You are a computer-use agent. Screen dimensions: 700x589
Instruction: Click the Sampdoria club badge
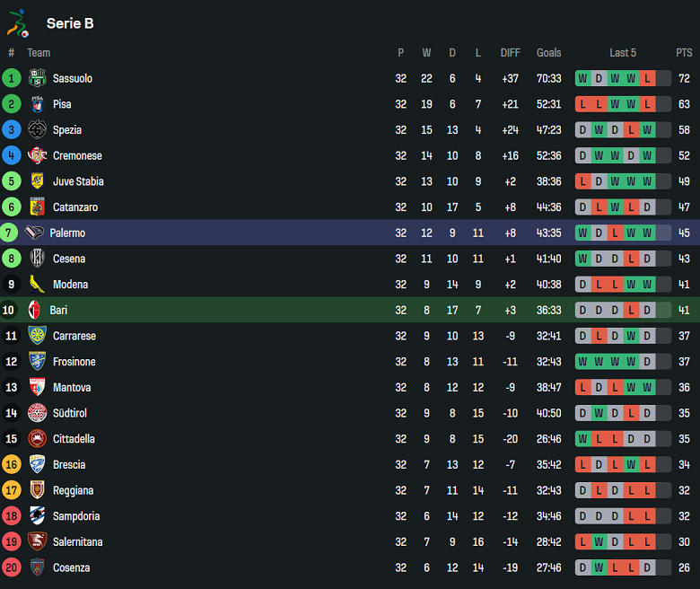(x=37, y=516)
